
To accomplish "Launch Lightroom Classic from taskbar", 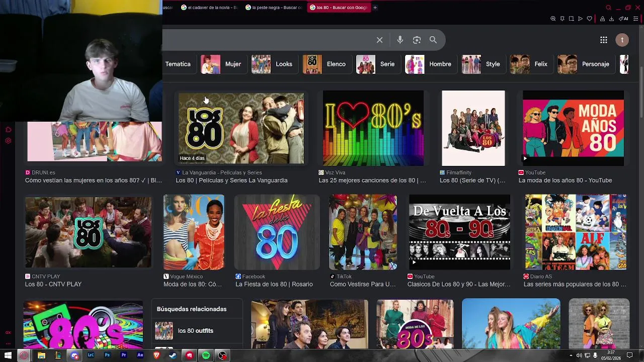I will pos(91,355).
